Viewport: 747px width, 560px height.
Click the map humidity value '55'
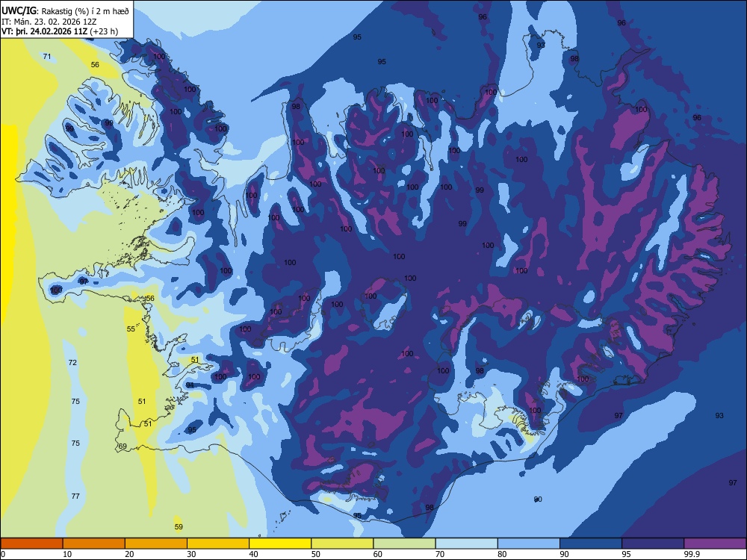click(x=131, y=329)
